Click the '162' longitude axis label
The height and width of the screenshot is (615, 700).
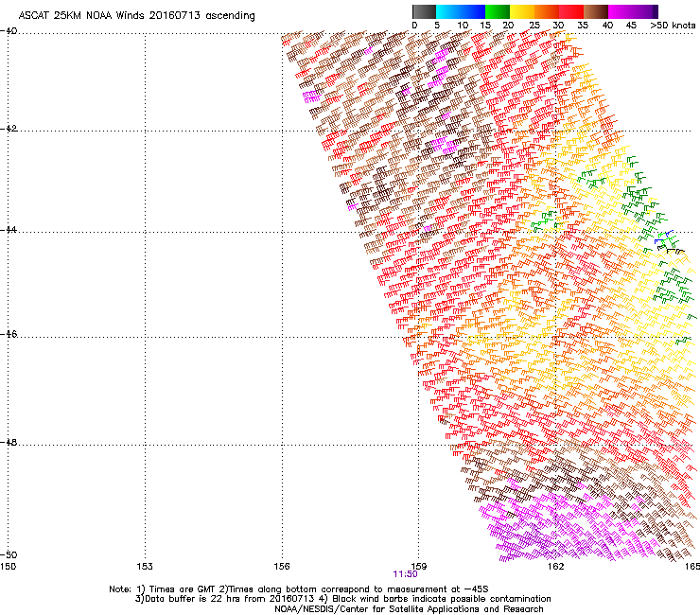point(555,567)
